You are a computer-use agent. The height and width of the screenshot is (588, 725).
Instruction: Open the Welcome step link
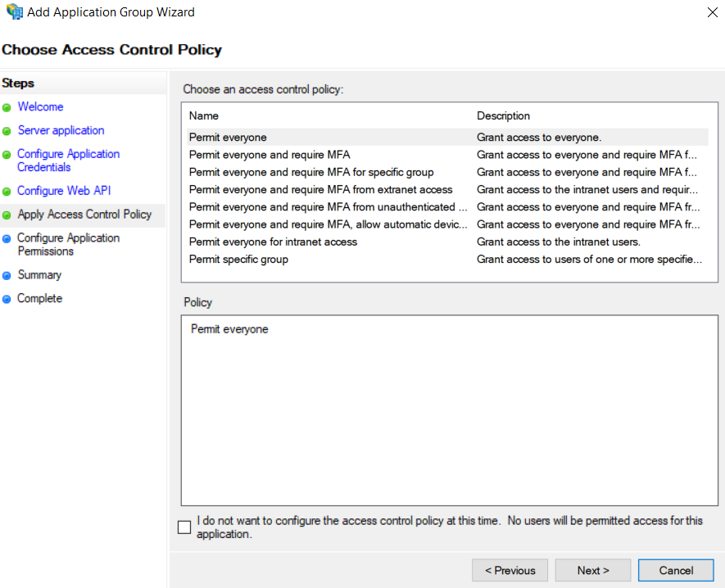[x=40, y=106]
